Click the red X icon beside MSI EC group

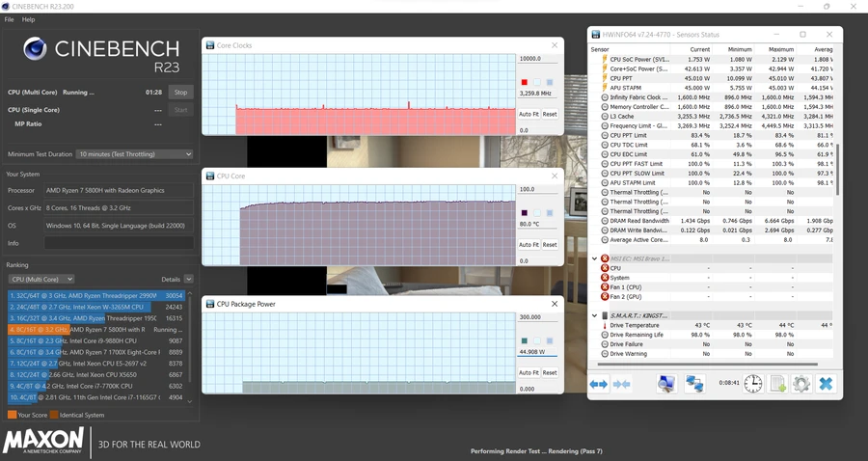605,258
